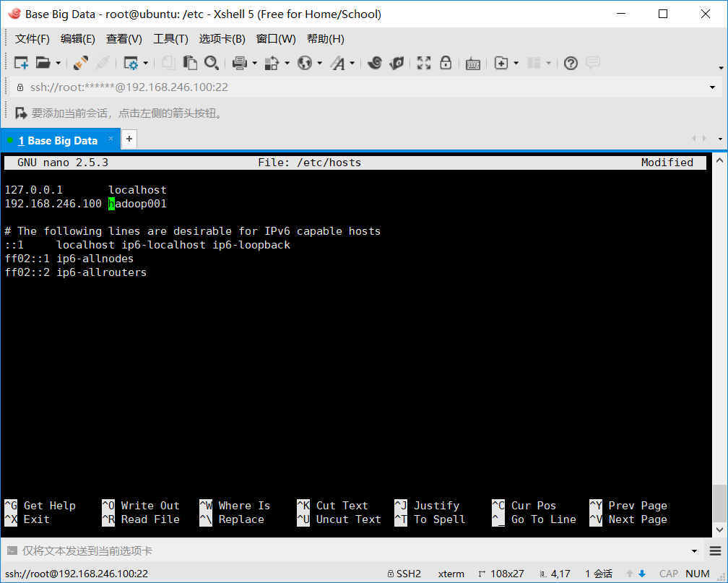This screenshot has height=583, width=728.
Task: Expand the Open Session dropdown arrow
Action: tap(58, 63)
